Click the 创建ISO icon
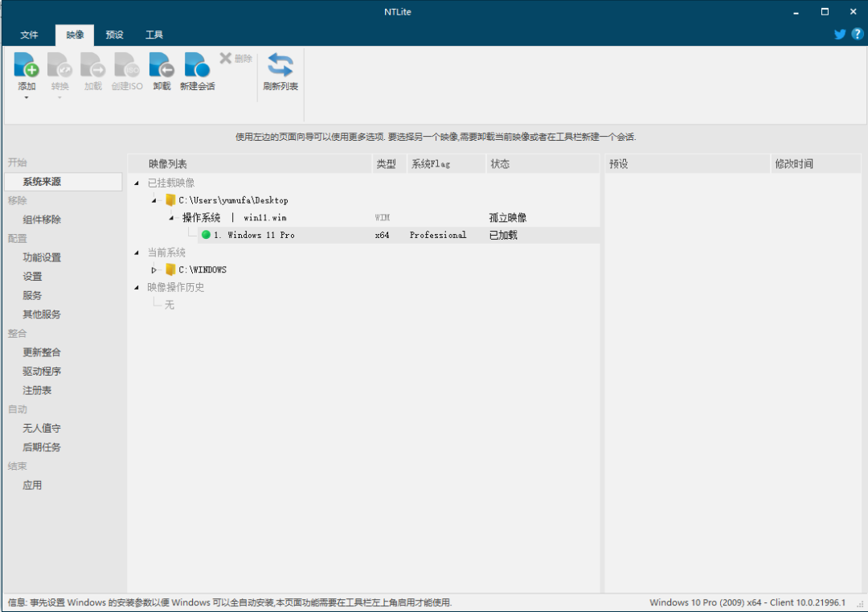This screenshot has width=868, height=612. [x=126, y=71]
